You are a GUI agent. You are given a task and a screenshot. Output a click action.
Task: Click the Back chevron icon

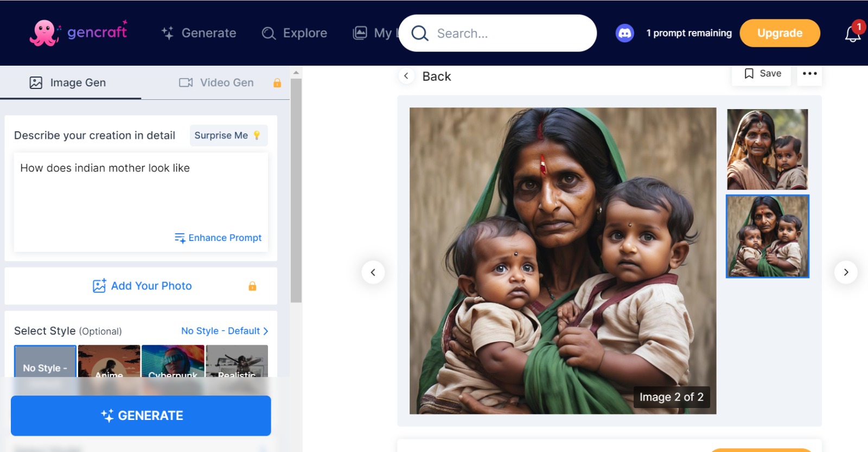pos(406,76)
